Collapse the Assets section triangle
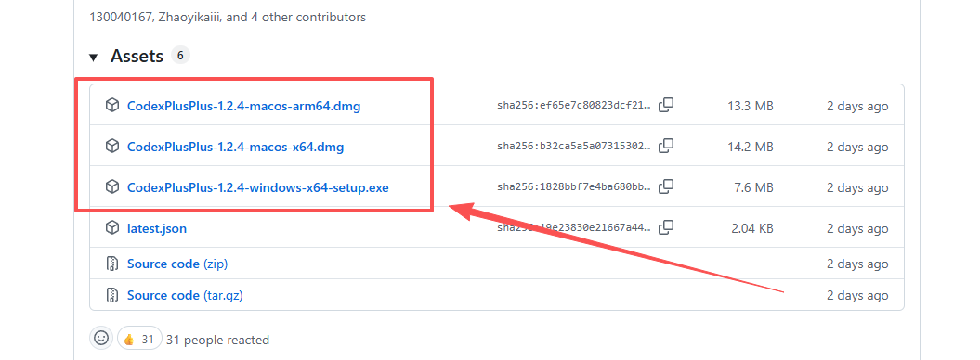Viewport: 980px width, 360px height. click(x=94, y=58)
